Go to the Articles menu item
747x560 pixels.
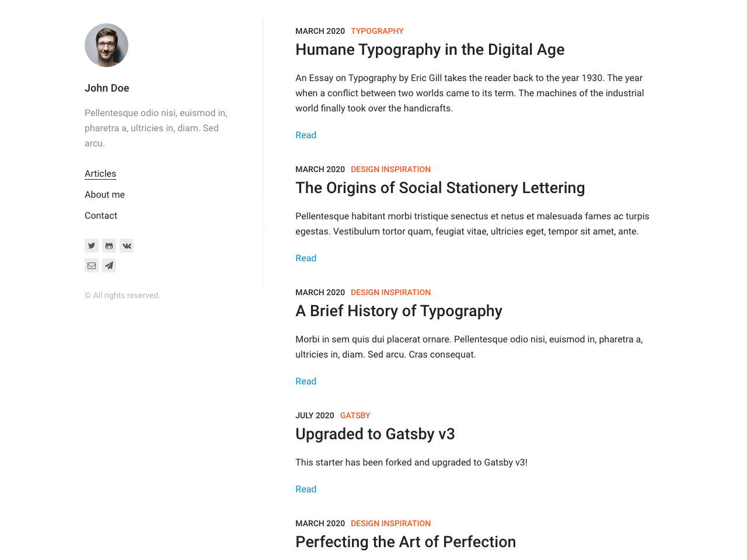coord(100,174)
